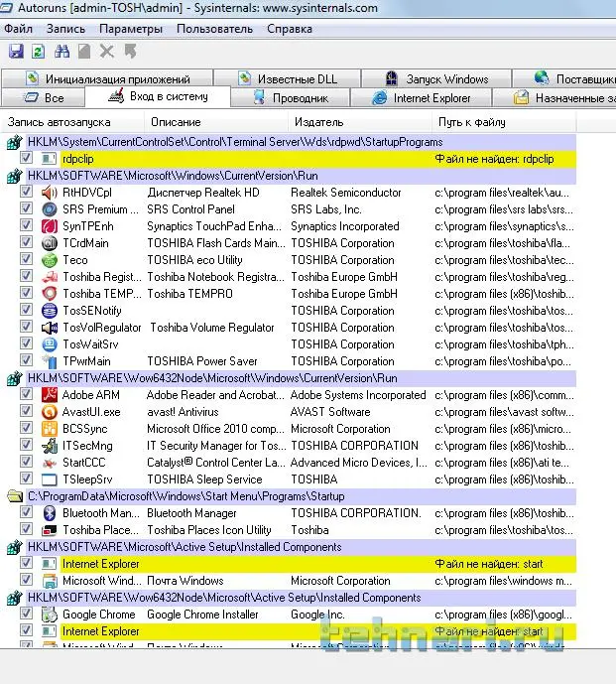
Task: Toggle the TosVolRegulator entry checkbox
Action: click(27, 328)
